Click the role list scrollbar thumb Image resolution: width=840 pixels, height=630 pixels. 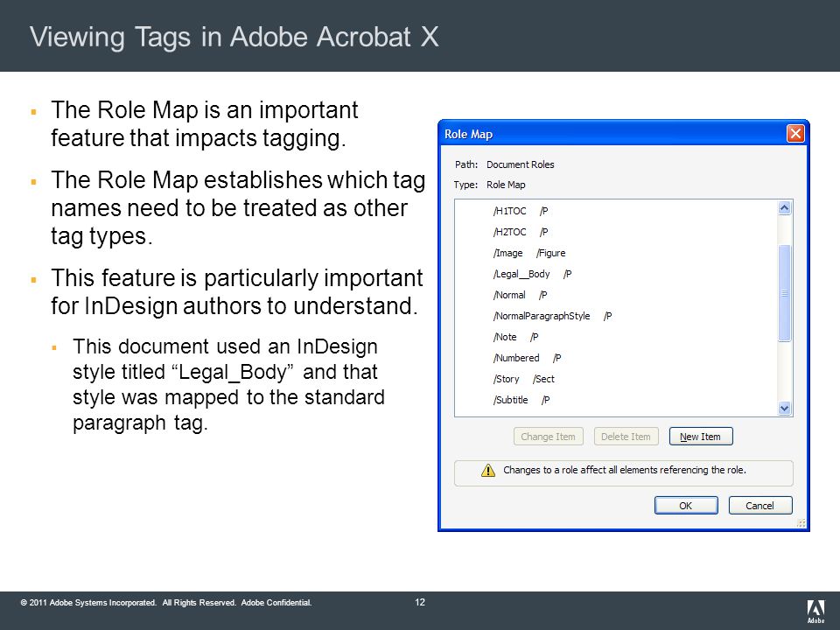pos(784,293)
